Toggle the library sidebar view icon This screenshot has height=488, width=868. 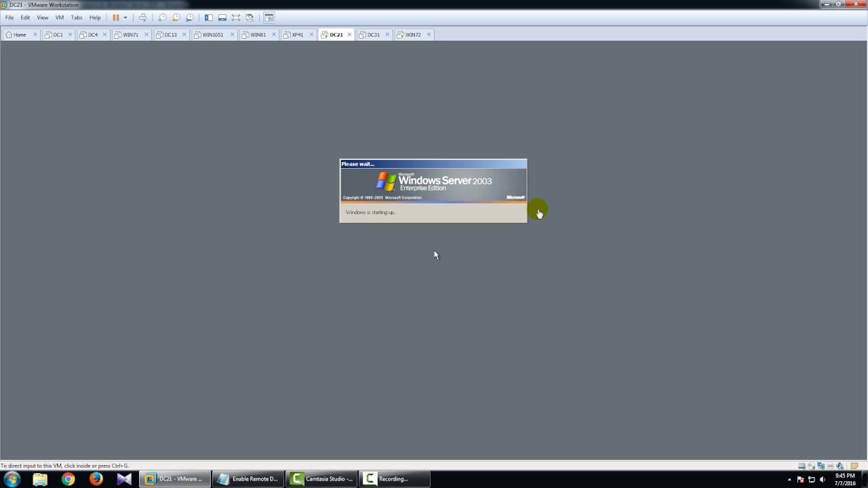pyautogui.click(x=209, y=18)
